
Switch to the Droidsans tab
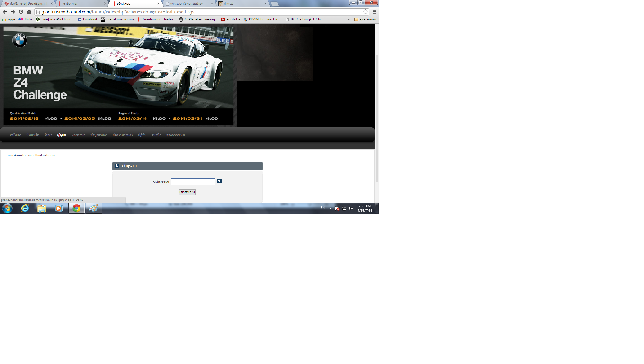[x=27, y=3]
